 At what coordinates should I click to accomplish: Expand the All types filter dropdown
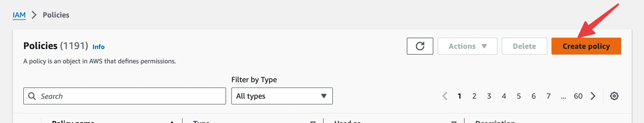point(282,96)
